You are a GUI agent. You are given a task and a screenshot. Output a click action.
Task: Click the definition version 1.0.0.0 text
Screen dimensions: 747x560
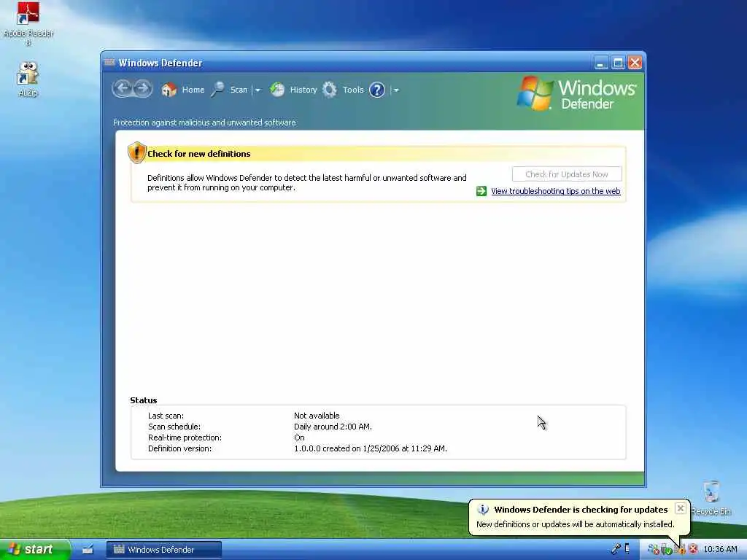(370, 448)
